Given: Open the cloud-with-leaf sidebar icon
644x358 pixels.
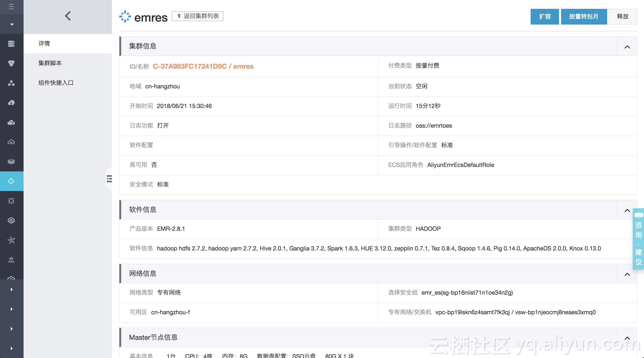Looking at the screenshot, I should [x=11, y=103].
